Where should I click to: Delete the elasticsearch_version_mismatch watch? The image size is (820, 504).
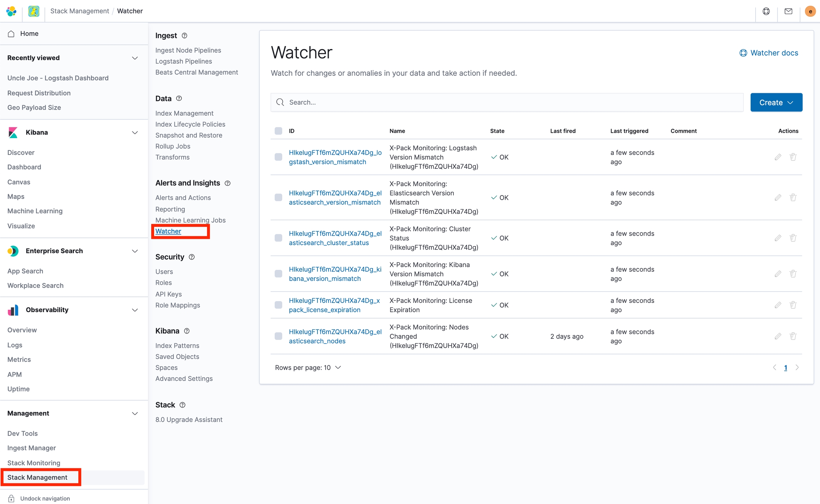tap(793, 198)
